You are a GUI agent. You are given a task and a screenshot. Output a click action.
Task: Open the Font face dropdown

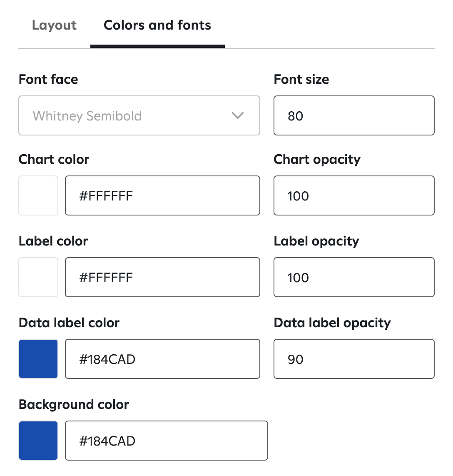click(139, 115)
